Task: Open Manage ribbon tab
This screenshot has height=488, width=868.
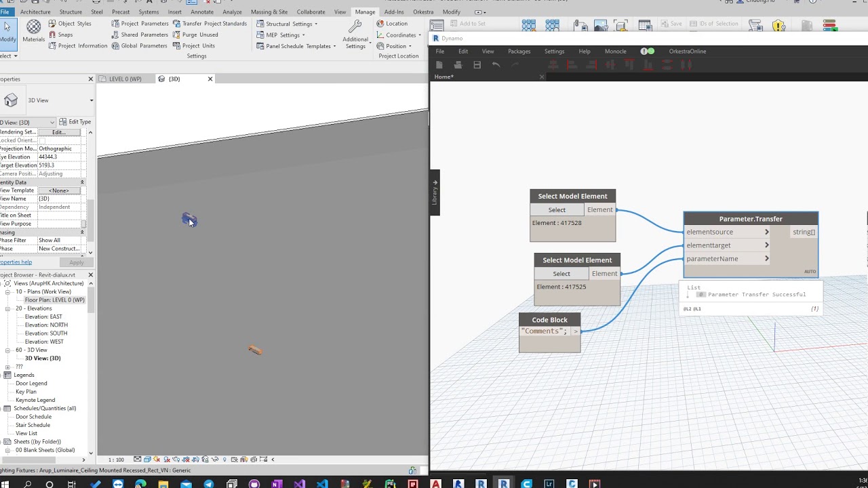Action: [x=365, y=12]
